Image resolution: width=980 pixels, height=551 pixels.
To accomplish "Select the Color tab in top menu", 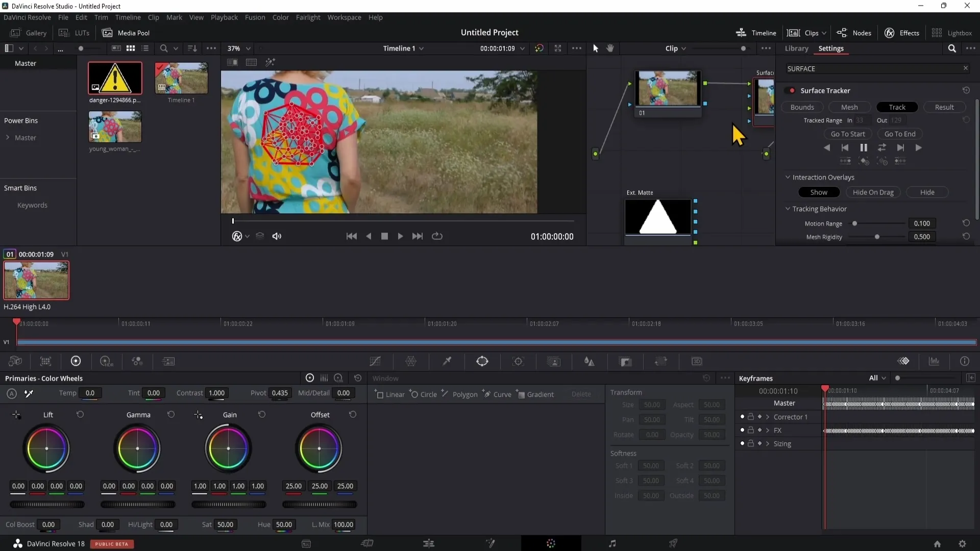I will tap(281, 17).
